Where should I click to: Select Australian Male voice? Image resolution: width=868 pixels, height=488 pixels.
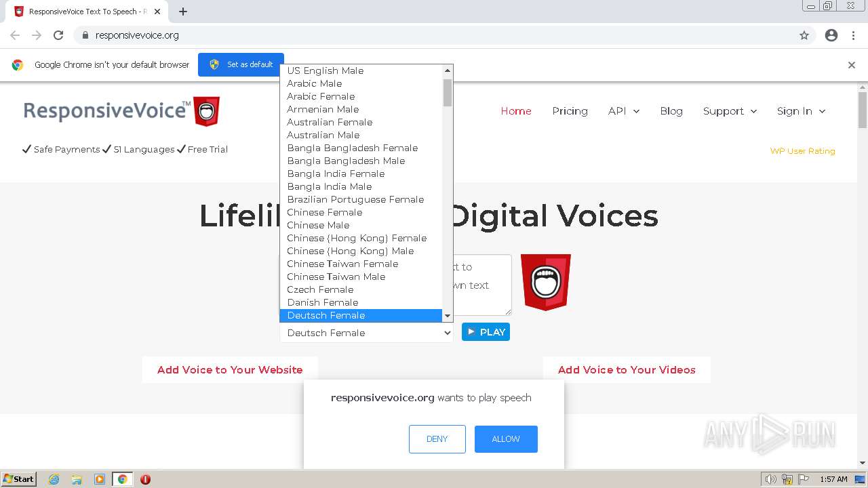[361, 135]
